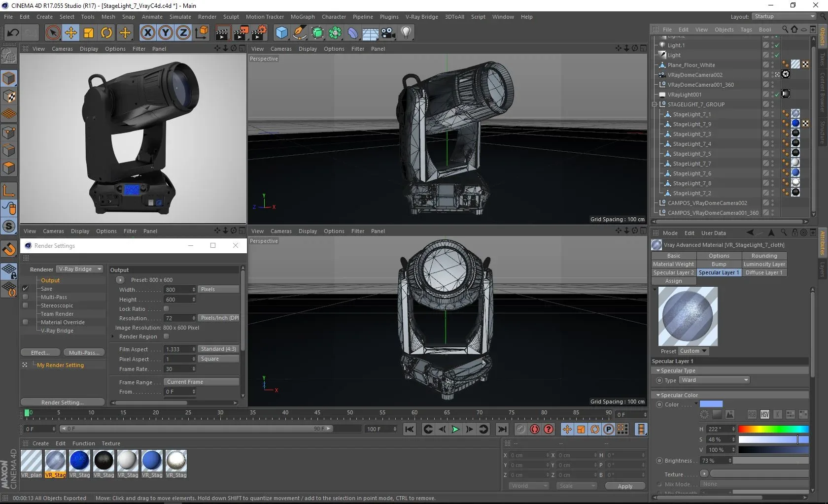This screenshot has height=504, width=828.
Task: Click the Effect... button
Action: (40, 353)
